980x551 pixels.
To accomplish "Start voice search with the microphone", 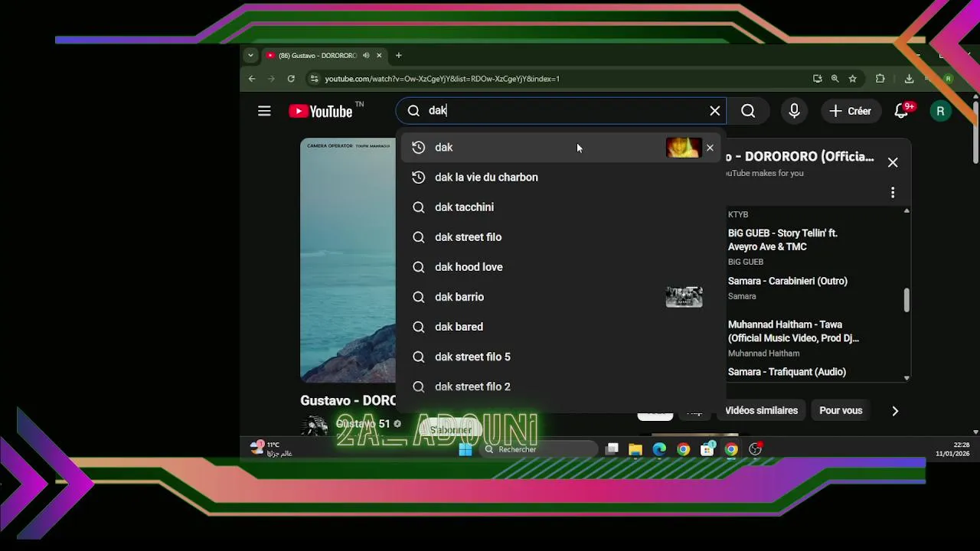I will [x=794, y=111].
